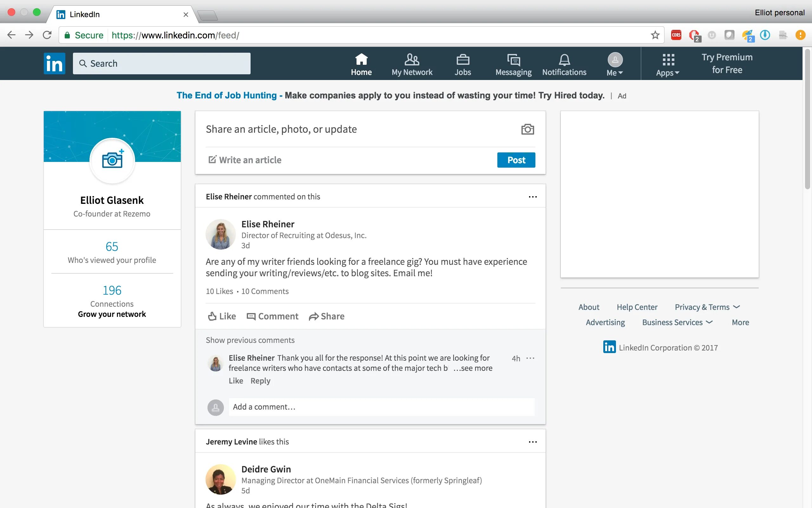This screenshot has height=508, width=812.
Task: Click the blue circular power-like extension icon
Action: [x=765, y=35]
